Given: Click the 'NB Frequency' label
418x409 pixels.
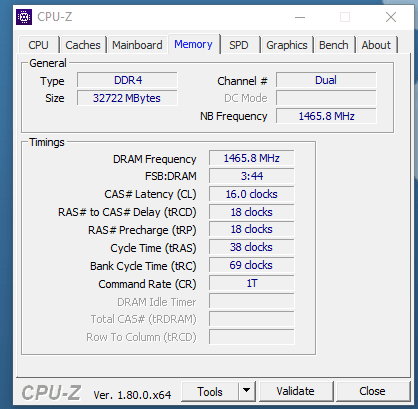Looking at the screenshot, I should click(234, 116).
